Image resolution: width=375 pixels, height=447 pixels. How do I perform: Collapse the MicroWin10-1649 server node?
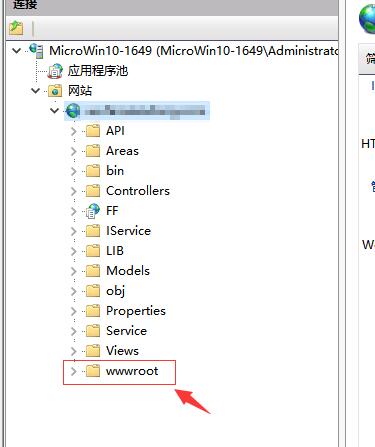click(x=16, y=51)
